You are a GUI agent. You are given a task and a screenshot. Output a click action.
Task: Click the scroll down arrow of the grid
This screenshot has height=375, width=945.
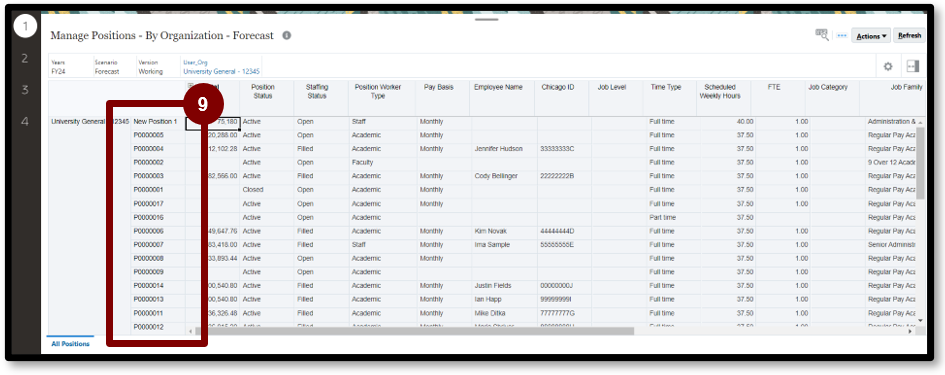click(920, 320)
